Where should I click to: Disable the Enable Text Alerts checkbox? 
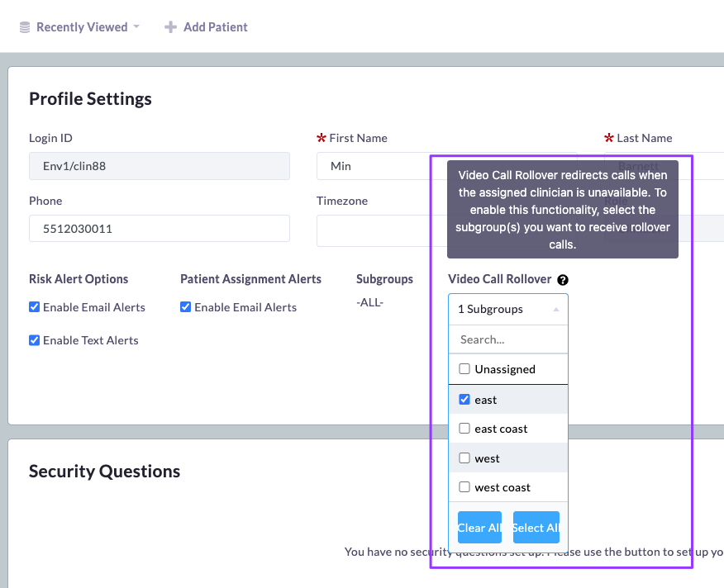click(x=35, y=340)
